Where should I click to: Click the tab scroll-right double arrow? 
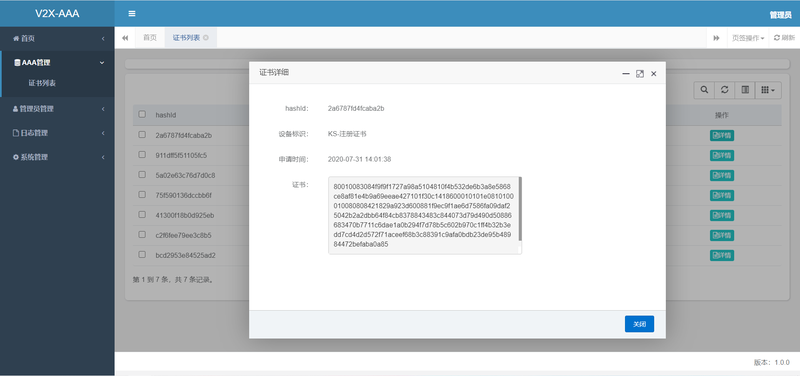pos(716,38)
